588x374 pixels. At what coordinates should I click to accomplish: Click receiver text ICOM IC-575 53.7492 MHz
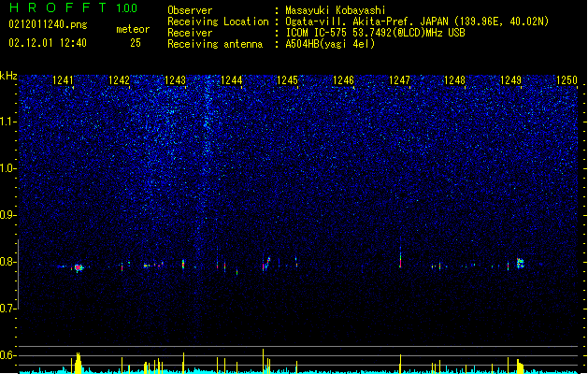pos(376,33)
